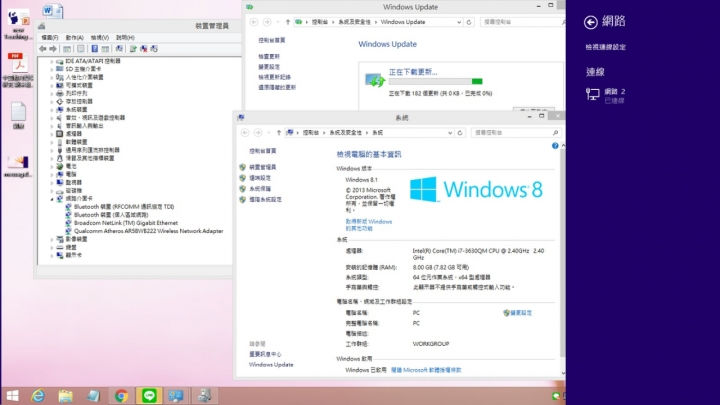The image size is (720, 405).
Task: Expand 處理器 node in device tree
Action: [x=51, y=134]
